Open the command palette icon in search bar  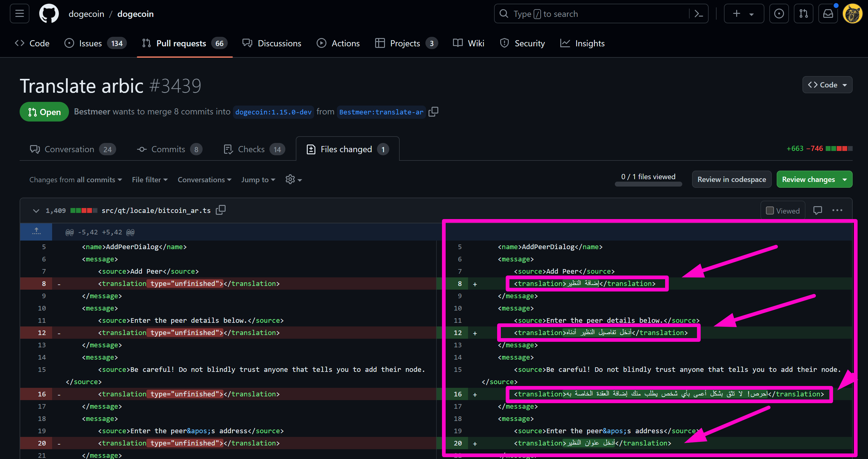click(699, 14)
